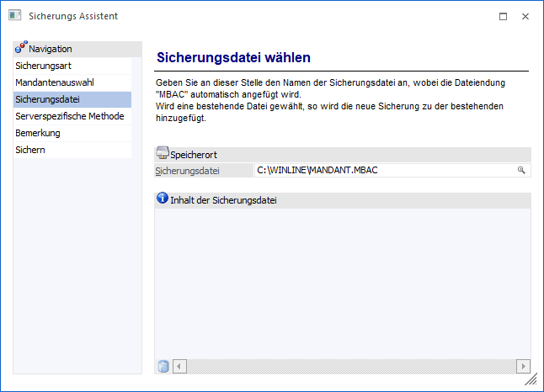Click the Navigation molecule icon

point(21,49)
